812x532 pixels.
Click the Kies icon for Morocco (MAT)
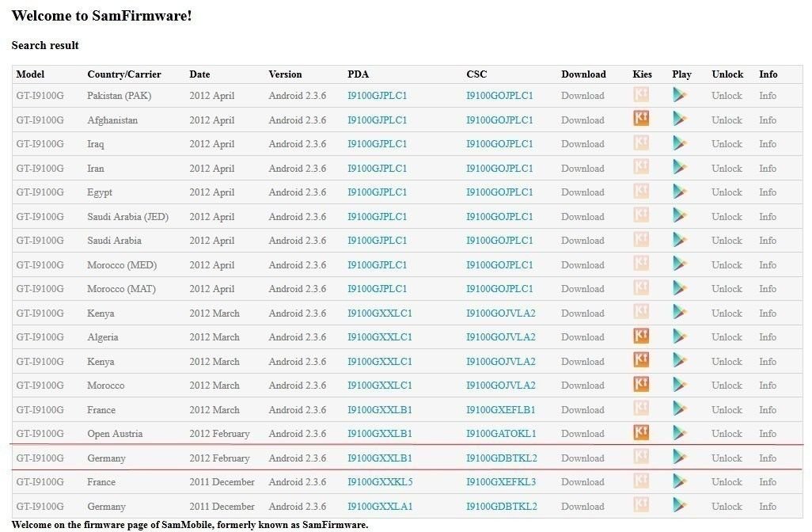tap(641, 288)
